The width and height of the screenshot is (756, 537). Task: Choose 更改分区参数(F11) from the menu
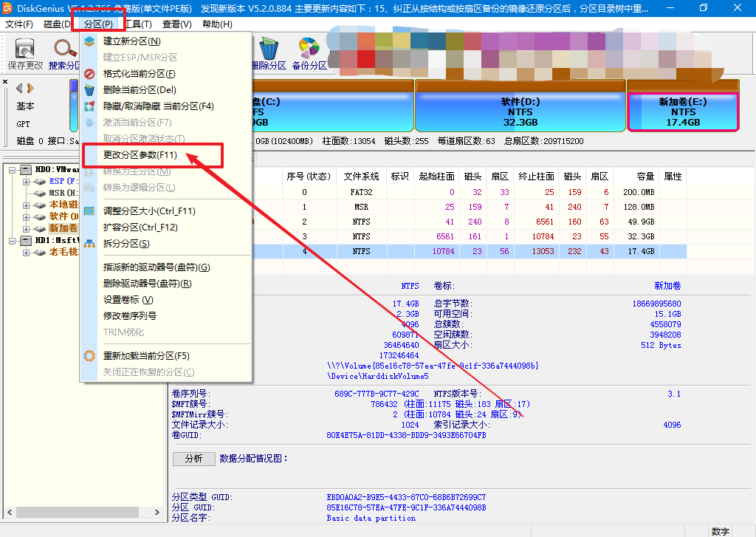coord(140,155)
